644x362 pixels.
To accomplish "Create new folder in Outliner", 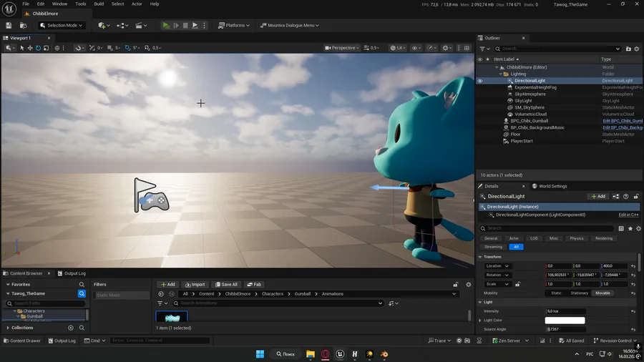I will tap(628, 49).
